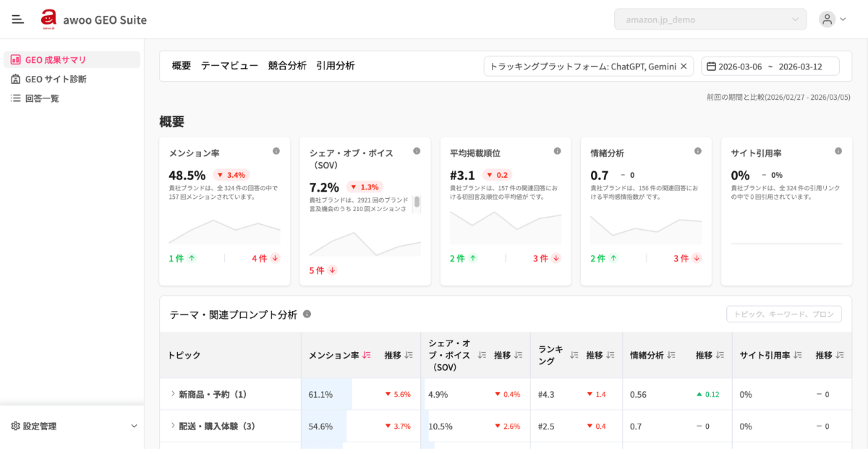868x454 pixels.
Task: Click the topic keyword search field
Action: [784, 314]
